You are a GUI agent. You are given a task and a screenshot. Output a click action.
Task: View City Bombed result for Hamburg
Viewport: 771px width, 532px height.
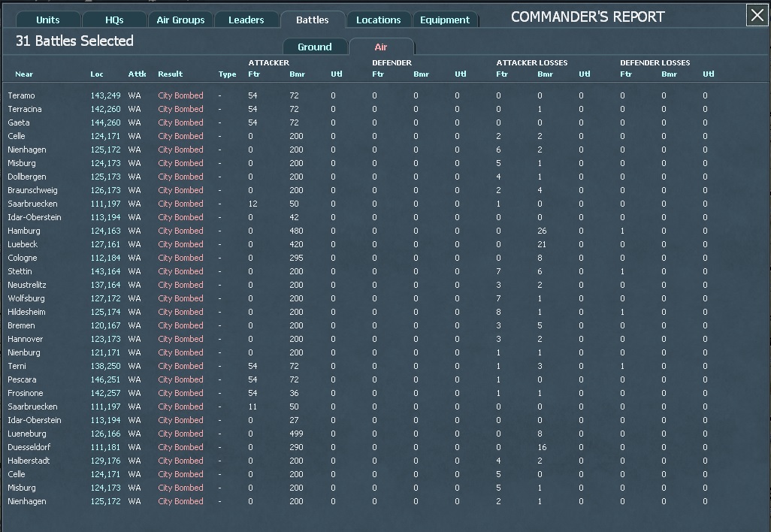pos(180,231)
